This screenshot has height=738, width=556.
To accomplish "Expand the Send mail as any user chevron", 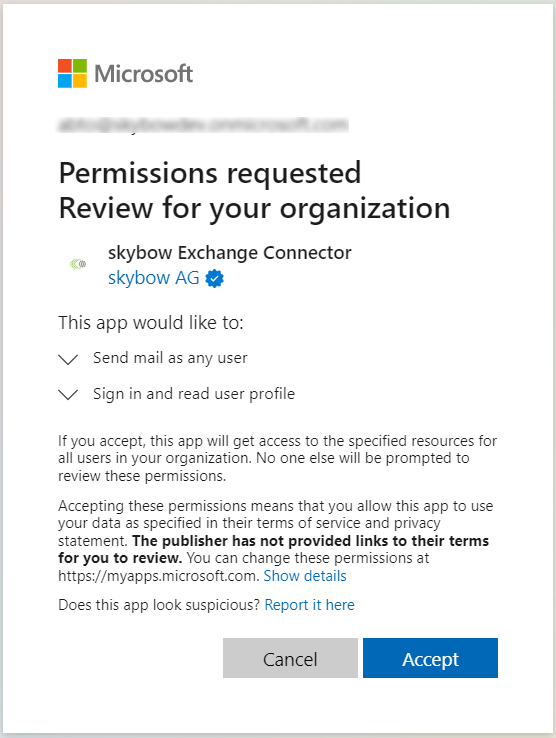I will [68, 360].
